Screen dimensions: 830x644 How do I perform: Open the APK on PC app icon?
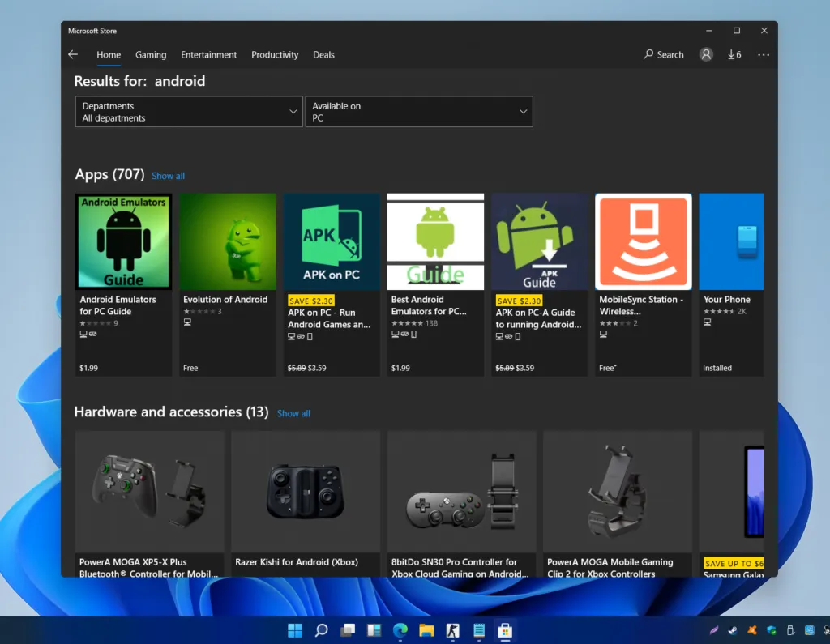(332, 241)
